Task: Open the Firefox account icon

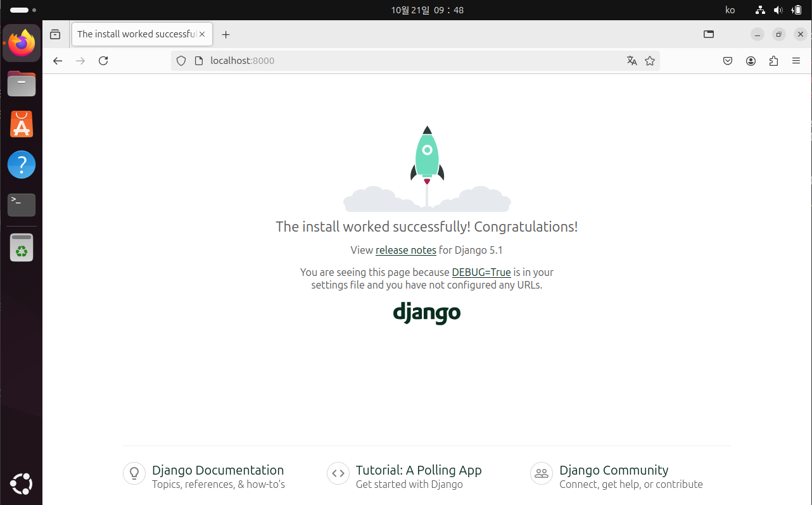Action: click(x=751, y=61)
